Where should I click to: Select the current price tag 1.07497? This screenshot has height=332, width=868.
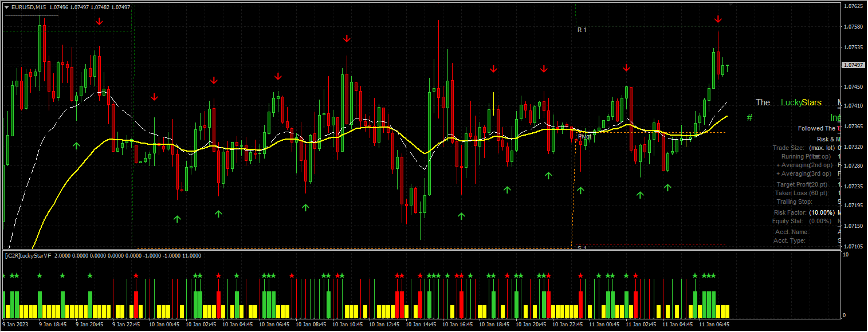pos(853,65)
